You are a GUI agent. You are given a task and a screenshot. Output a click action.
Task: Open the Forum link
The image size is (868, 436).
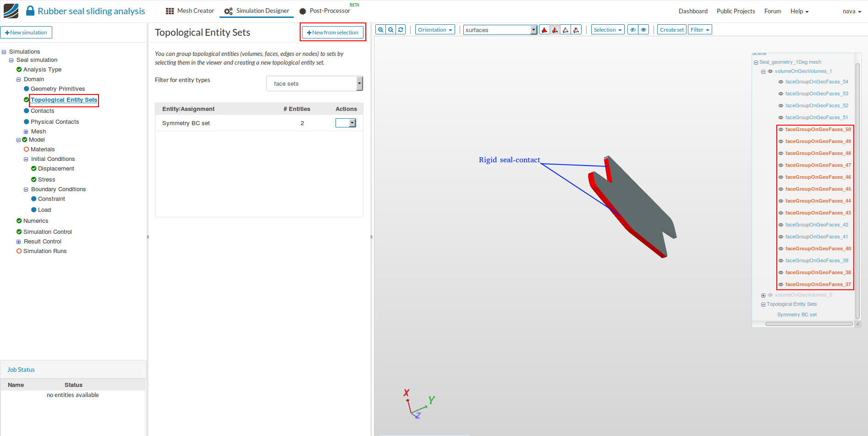click(773, 11)
